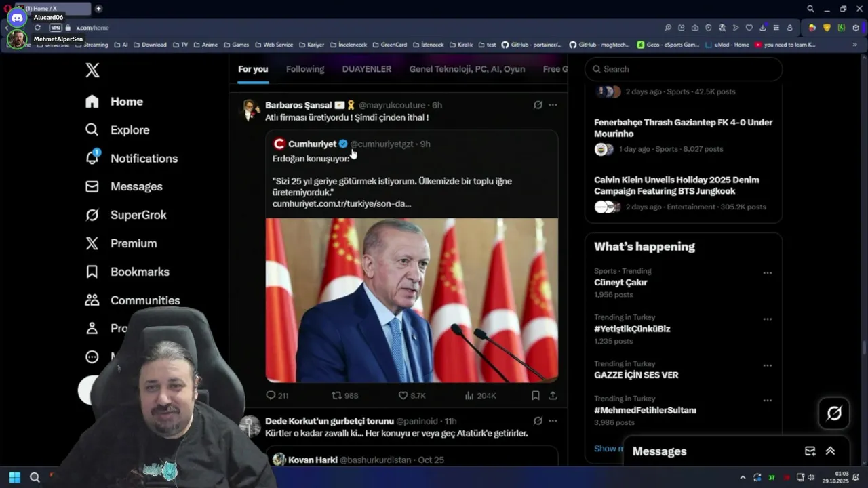
Task: Click Grok icon on Barbaros Şansal's post
Action: pyautogui.click(x=538, y=105)
